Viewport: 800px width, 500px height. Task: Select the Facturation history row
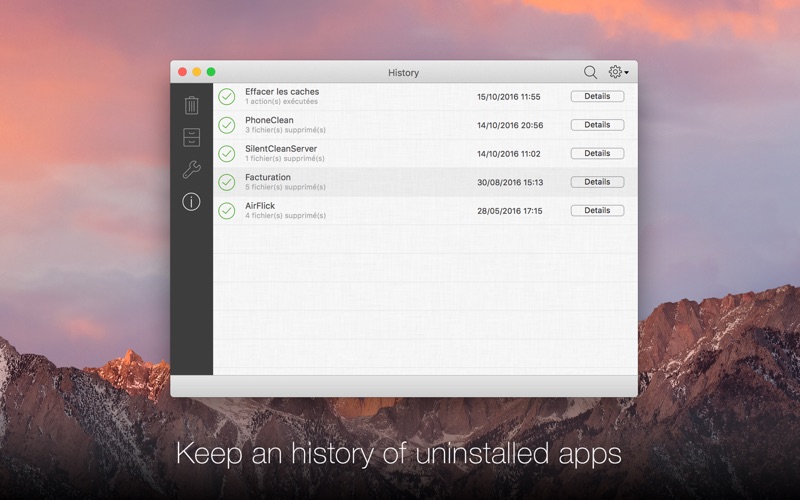coord(400,182)
